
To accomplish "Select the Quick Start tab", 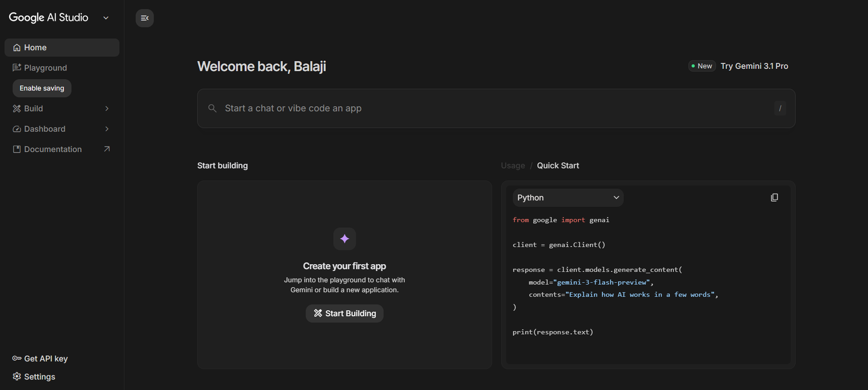I will pyautogui.click(x=558, y=165).
